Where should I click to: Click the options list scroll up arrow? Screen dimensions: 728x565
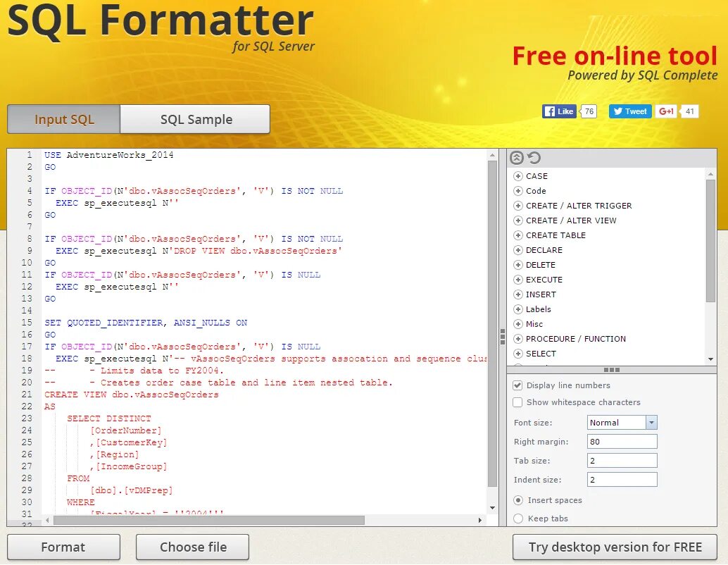[710, 174]
